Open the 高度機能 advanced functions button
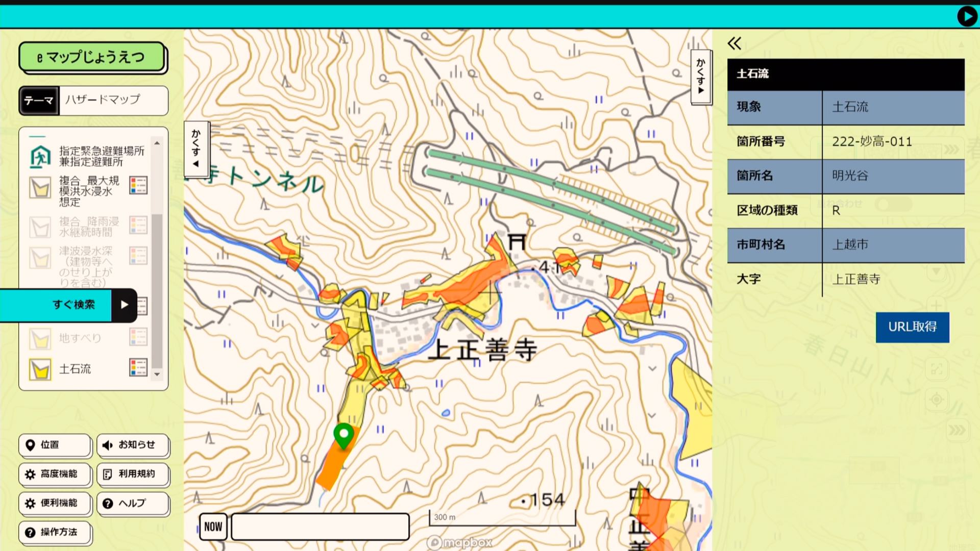 (55, 474)
